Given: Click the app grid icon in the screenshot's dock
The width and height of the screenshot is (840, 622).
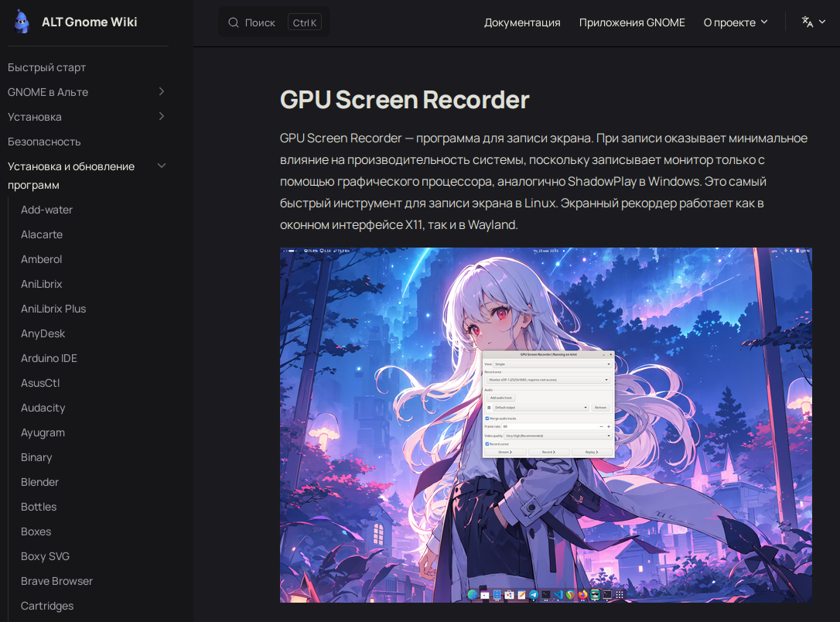Looking at the screenshot, I should [x=620, y=595].
